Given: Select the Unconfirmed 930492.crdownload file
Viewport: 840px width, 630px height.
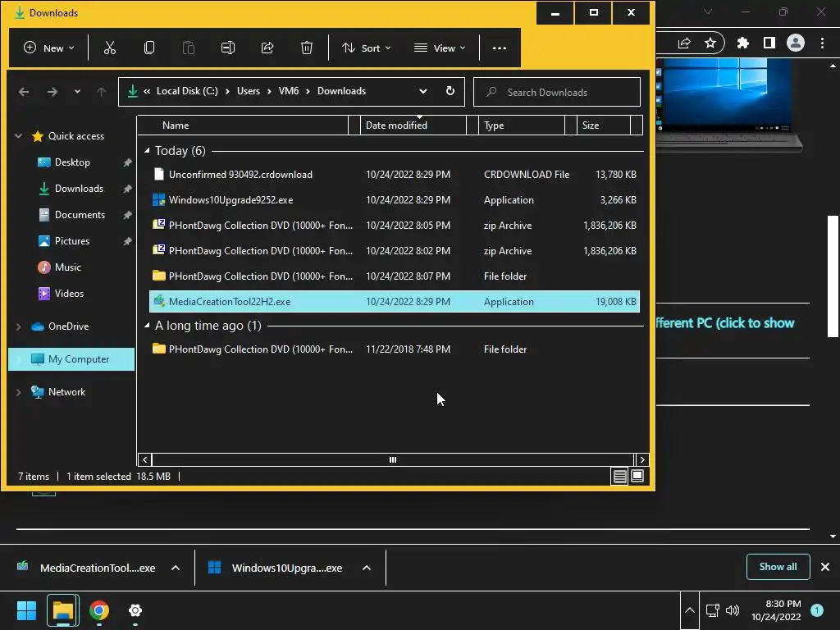Looking at the screenshot, I should click(x=395, y=175).
